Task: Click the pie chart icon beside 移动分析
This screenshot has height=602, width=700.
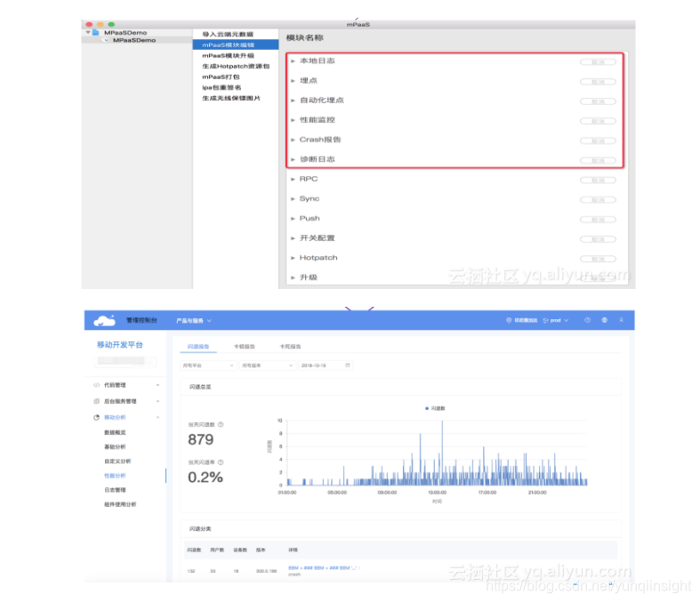Action: tap(96, 417)
